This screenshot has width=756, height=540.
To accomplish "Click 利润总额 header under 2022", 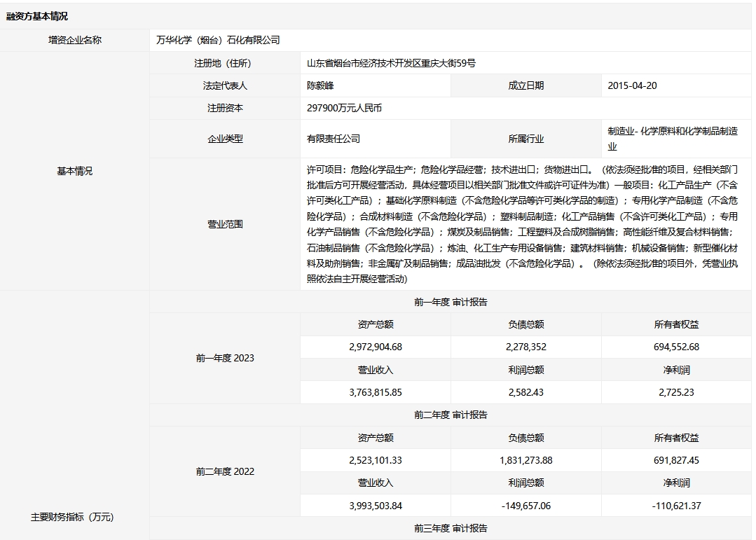I will pos(525,483).
